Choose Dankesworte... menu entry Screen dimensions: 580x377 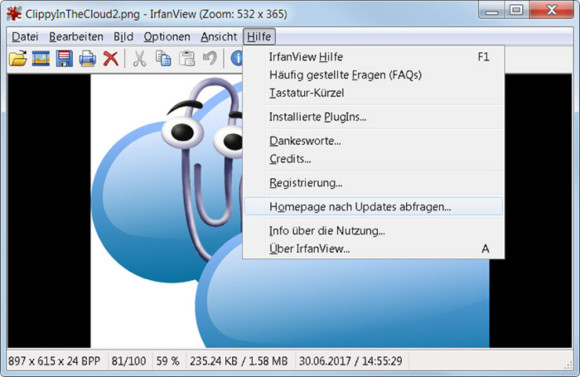point(374,141)
